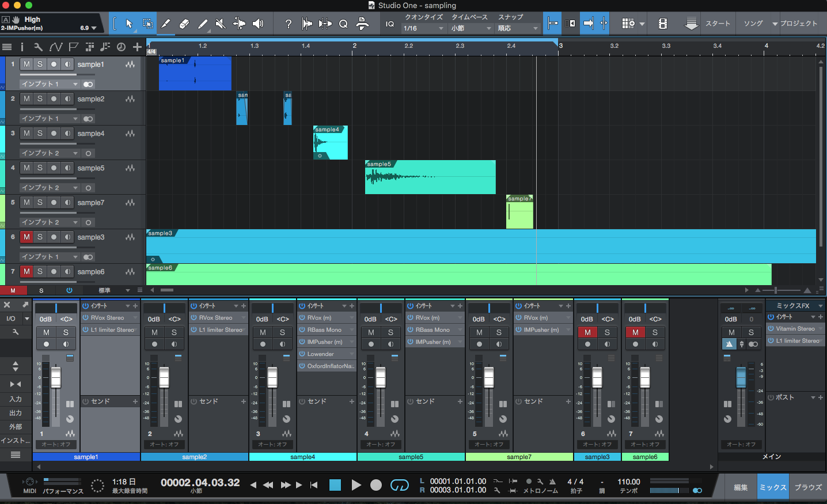Switch to the プロジェクト page
Viewport: 827px width, 504px height.
[799, 24]
